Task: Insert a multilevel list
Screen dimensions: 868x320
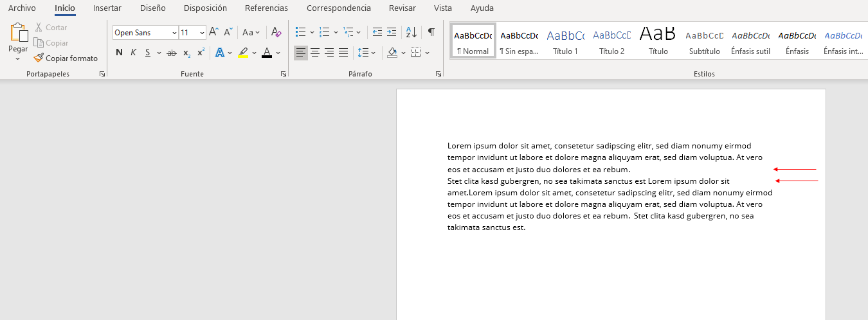Action: click(x=348, y=32)
